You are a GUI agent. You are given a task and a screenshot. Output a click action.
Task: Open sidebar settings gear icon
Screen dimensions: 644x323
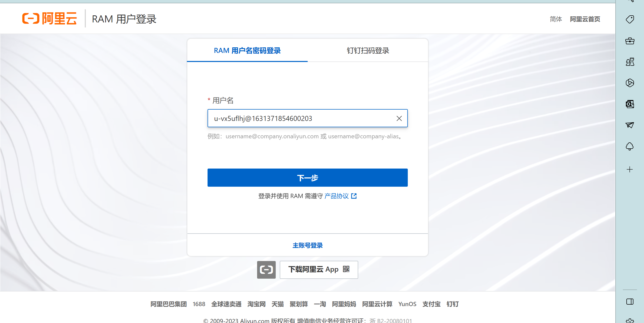(630, 321)
